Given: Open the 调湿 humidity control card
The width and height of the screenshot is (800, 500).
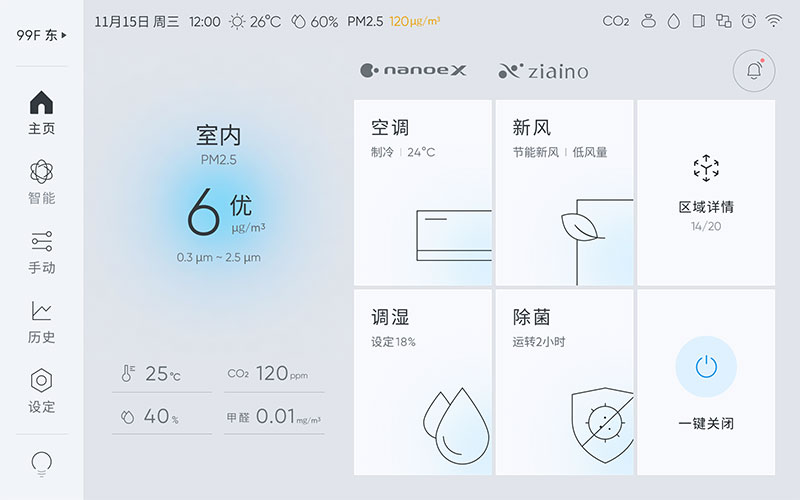Looking at the screenshot, I should coord(423,382).
